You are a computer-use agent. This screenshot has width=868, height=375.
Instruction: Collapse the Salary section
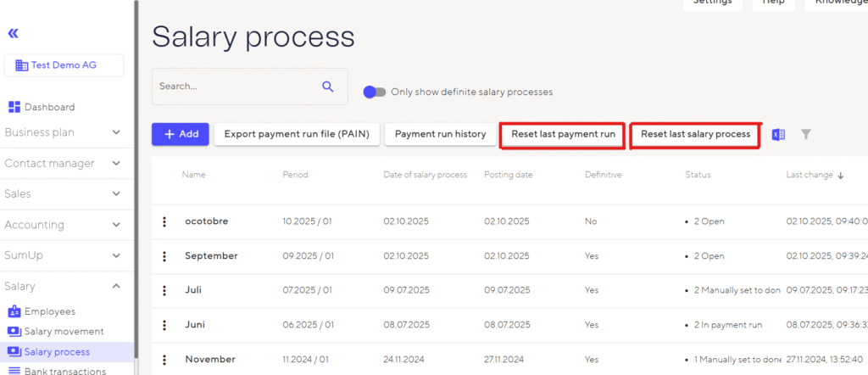click(116, 287)
